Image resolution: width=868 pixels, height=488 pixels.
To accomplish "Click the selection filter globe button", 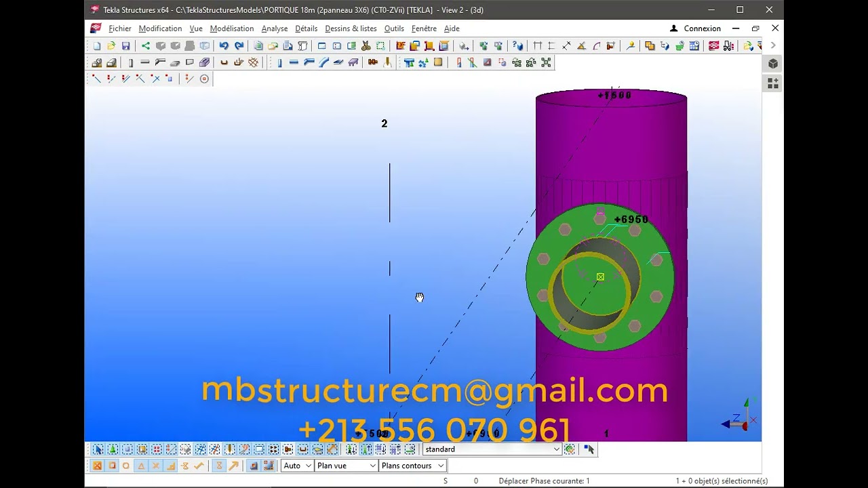I will coord(570,449).
